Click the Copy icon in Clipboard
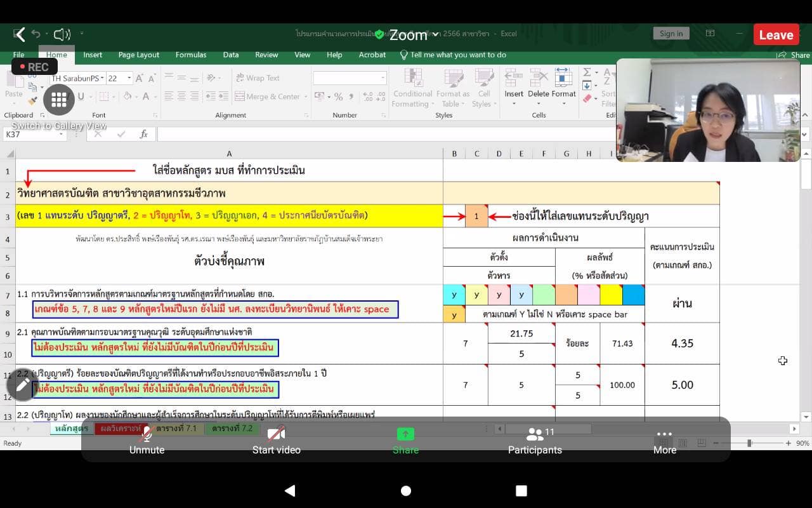Image resolution: width=812 pixels, height=508 pixels. [32, 88]
